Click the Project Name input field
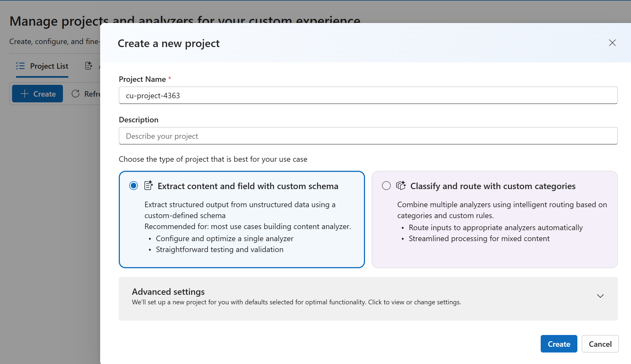Viewport: 631px width, 364px height. pyautogui.click(x=368, y=95)
